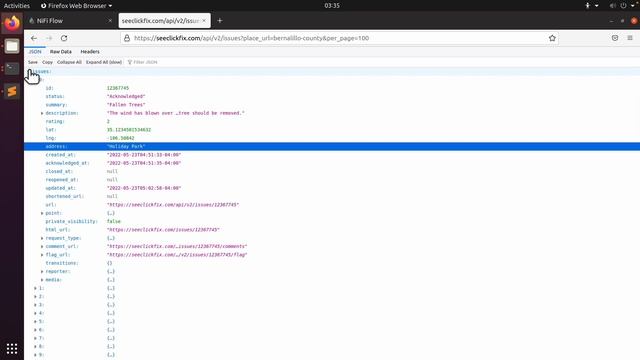
Task: Open the Terminal from the dock
Action: coord(12,69)
